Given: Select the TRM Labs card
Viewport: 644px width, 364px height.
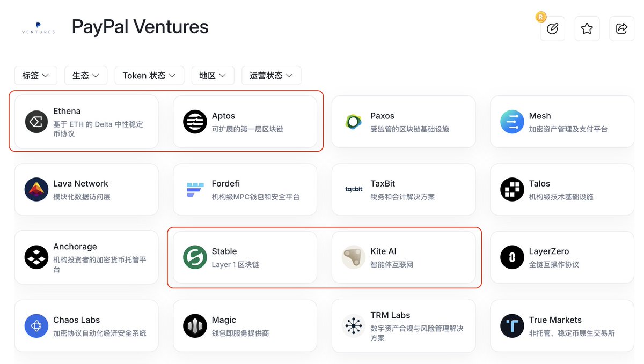Looking at the screenshot, I should pos(404,326).
